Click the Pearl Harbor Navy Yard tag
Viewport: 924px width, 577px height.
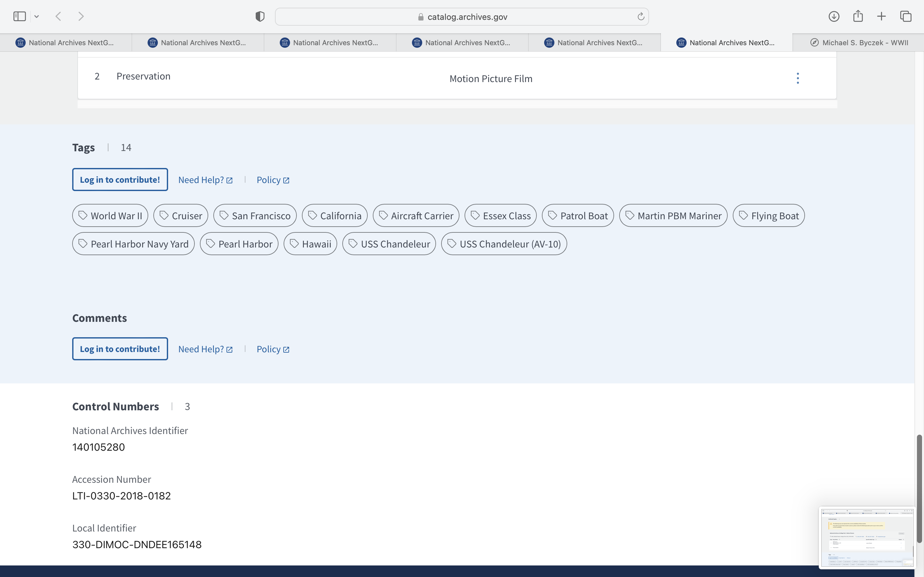[133, 244]
